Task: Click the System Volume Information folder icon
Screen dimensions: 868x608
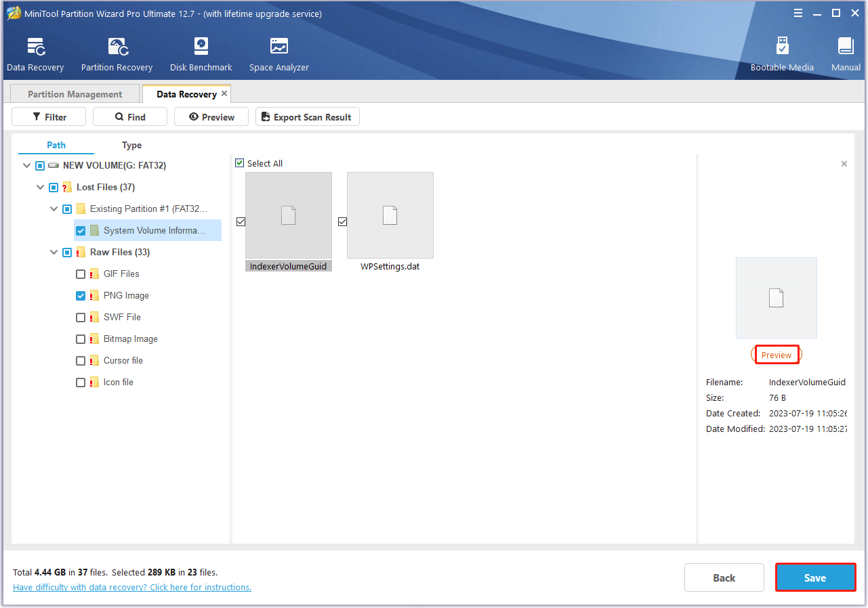Action: coord(94,230)
